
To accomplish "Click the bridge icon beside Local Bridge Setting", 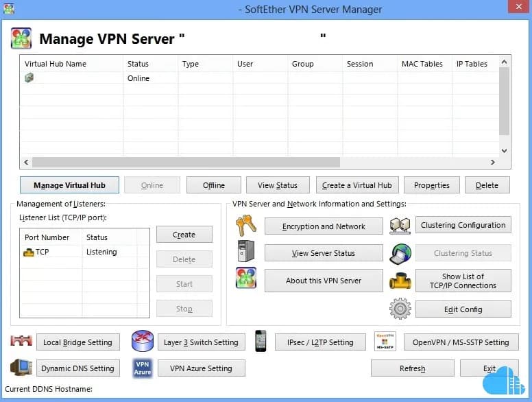I will coord(21,340).
